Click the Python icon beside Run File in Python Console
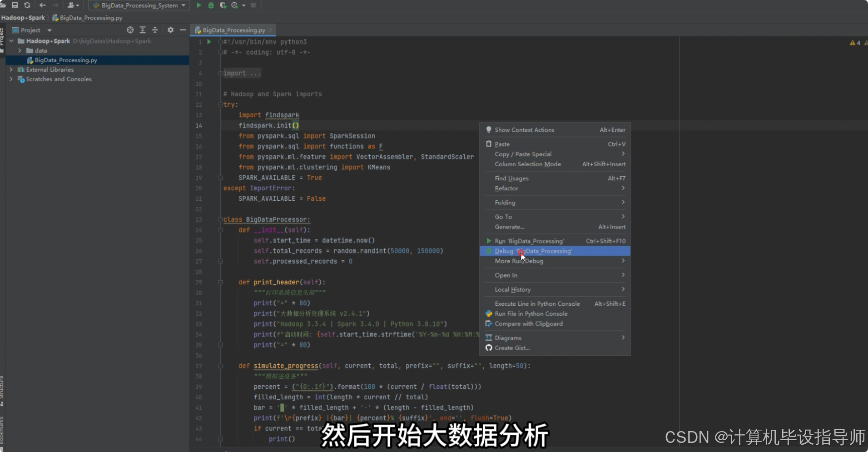This screenshot has width=868, height=452. click(489, 313)
